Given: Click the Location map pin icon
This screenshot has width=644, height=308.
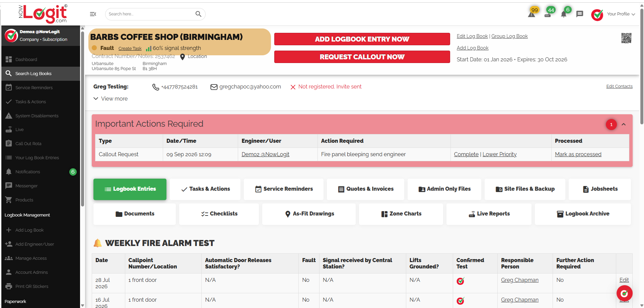Looking at the screenshot, I should click(183, 57).
